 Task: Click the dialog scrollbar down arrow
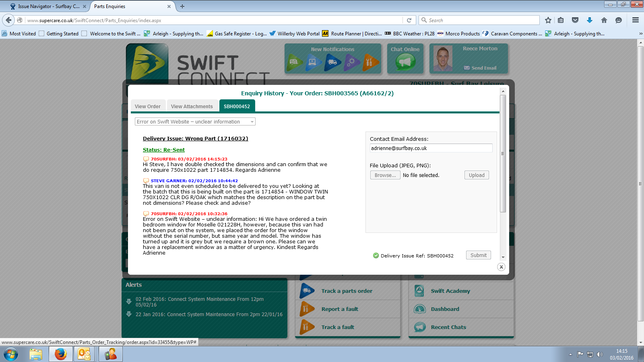point(503,257)
